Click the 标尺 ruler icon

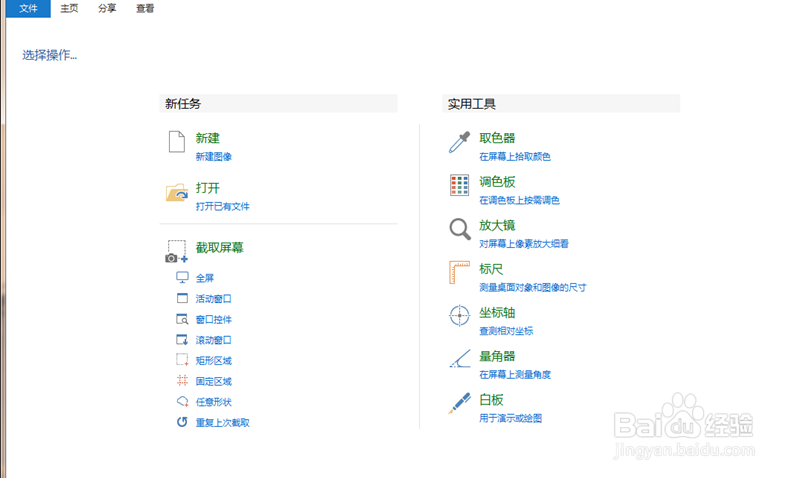tap(459, 272)
